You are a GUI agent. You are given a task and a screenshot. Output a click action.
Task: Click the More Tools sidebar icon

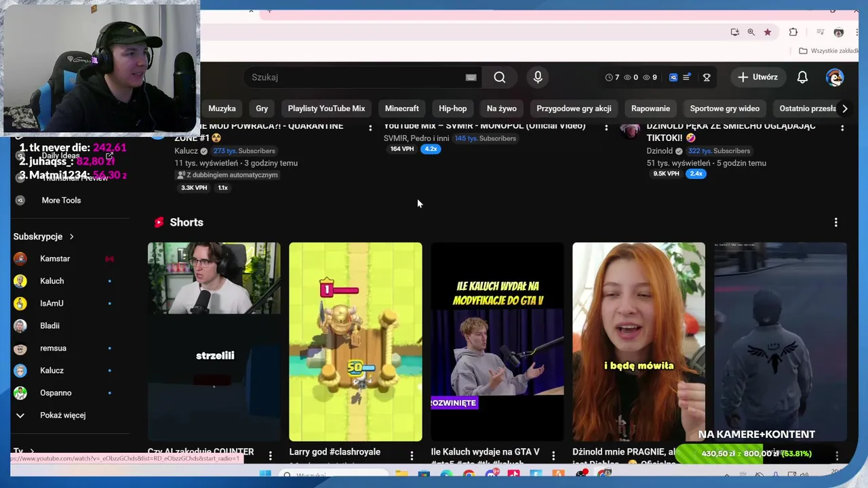coord(20,200)
